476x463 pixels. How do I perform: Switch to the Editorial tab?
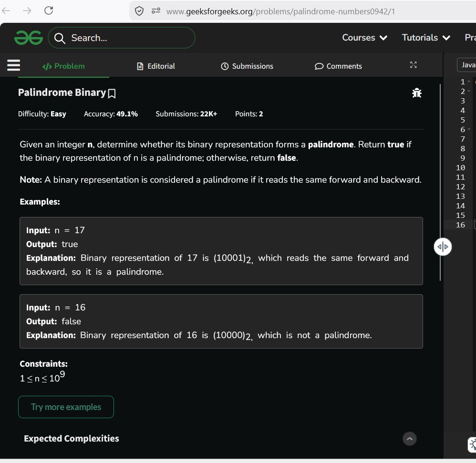click(x=156, y=66)
